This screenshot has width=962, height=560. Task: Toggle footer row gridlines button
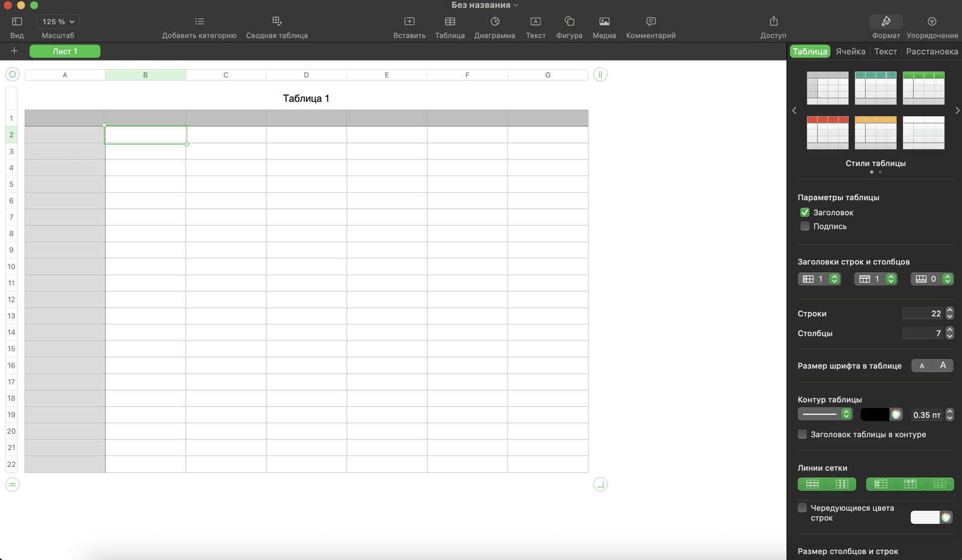[x=940, y=484]
